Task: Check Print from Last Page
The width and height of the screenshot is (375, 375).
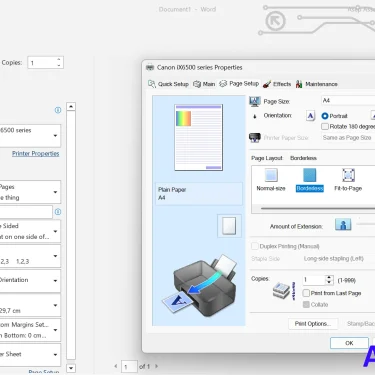Action: [x=306, y=293]
